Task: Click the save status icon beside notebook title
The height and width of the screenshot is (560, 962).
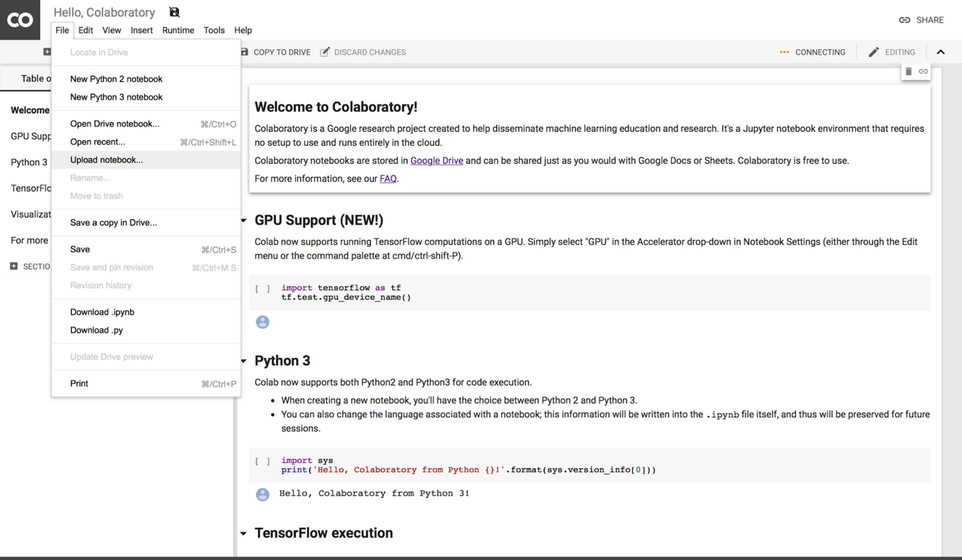Action: 175,12
